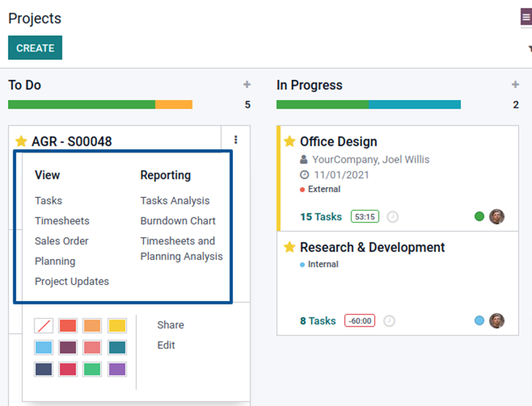This screenshot has width=532, height=406.
Task: Open the 15 Tasks link on Office Design
Action: click(x=320, y=217)
